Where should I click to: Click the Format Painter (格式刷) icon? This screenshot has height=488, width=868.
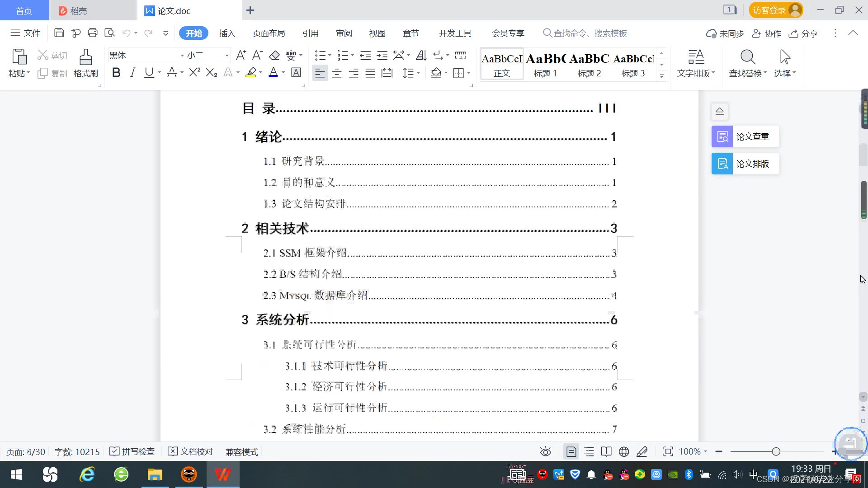(x=85, y=57)
